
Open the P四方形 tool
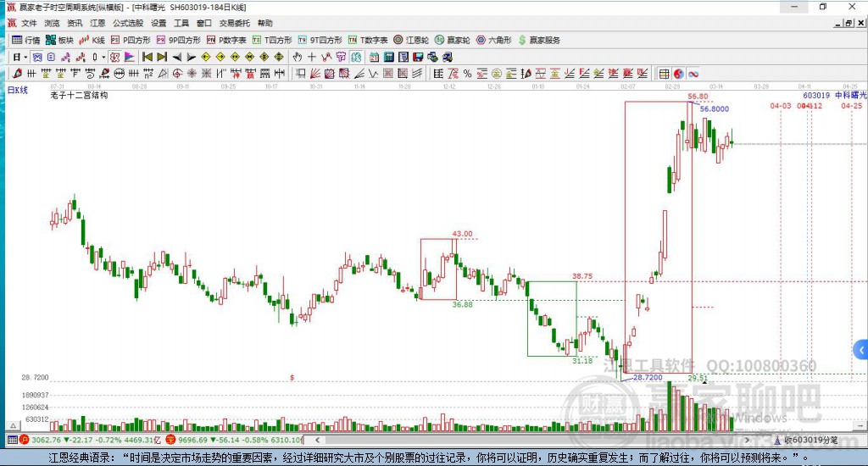131,40
